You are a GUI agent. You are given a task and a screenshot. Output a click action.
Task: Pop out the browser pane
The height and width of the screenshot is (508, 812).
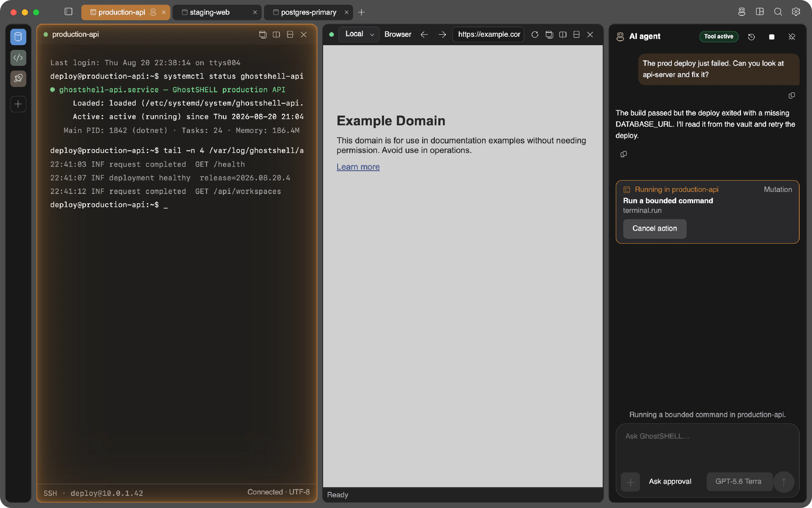pos(549,35)
